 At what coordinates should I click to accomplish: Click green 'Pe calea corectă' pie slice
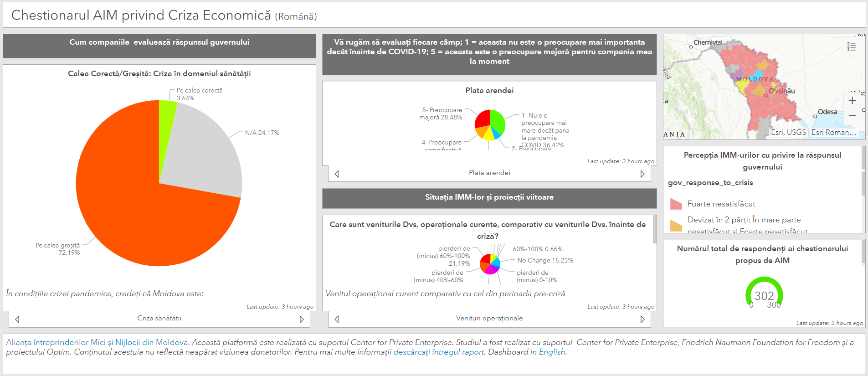click(x=166, y=114)
